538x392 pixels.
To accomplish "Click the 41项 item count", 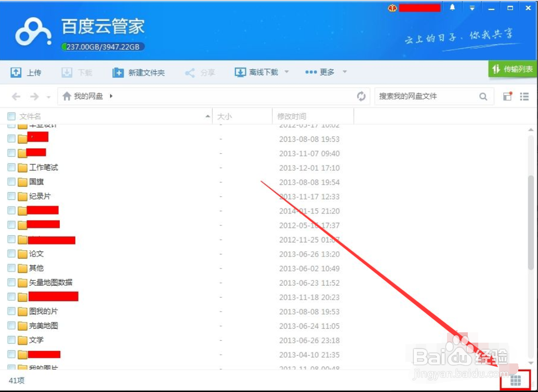I will click(17, 381).
